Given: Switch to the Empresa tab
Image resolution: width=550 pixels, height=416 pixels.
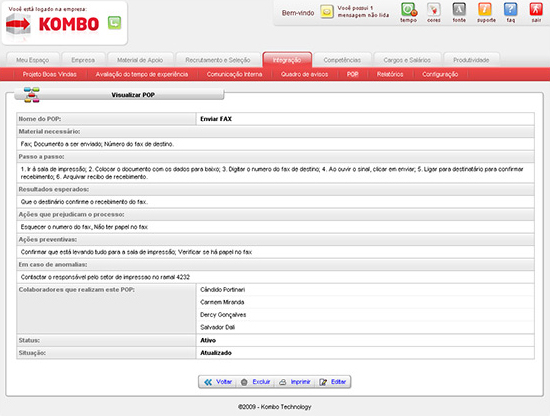Looking at the screenshot, I should click(83, 60).
